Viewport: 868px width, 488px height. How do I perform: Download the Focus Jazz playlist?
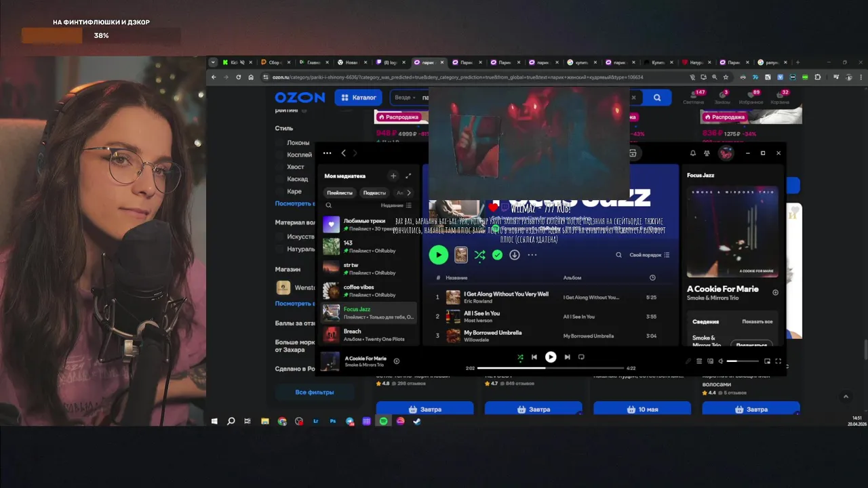515,255
